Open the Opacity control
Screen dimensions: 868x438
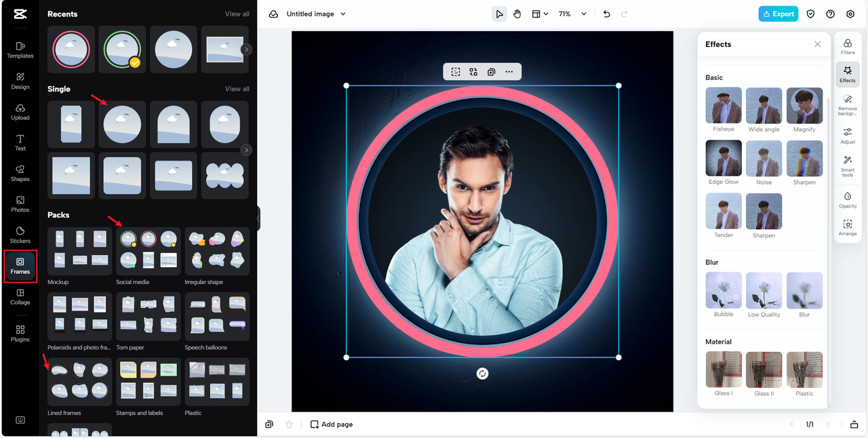click(848, 200)
